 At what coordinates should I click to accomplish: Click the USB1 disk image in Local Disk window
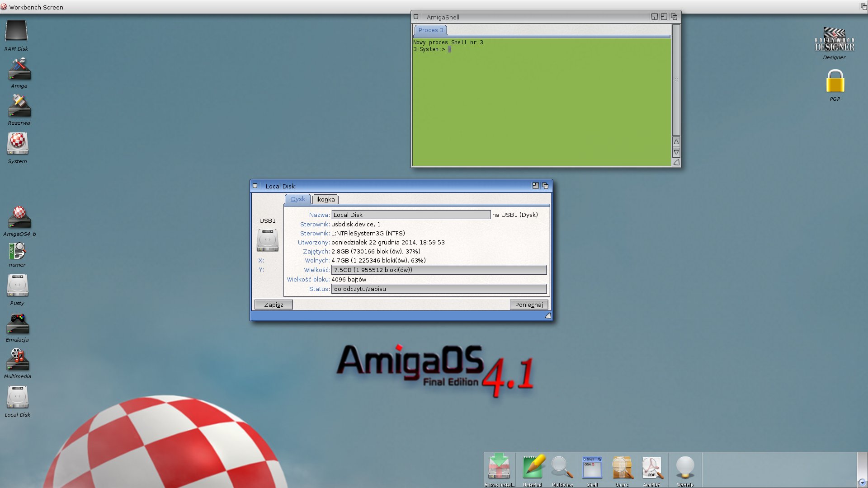tap(268, 240)
